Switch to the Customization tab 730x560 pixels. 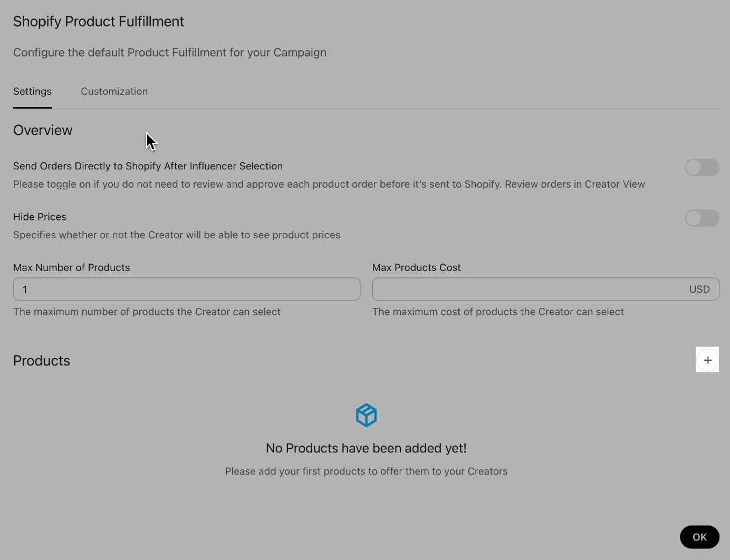114,91
